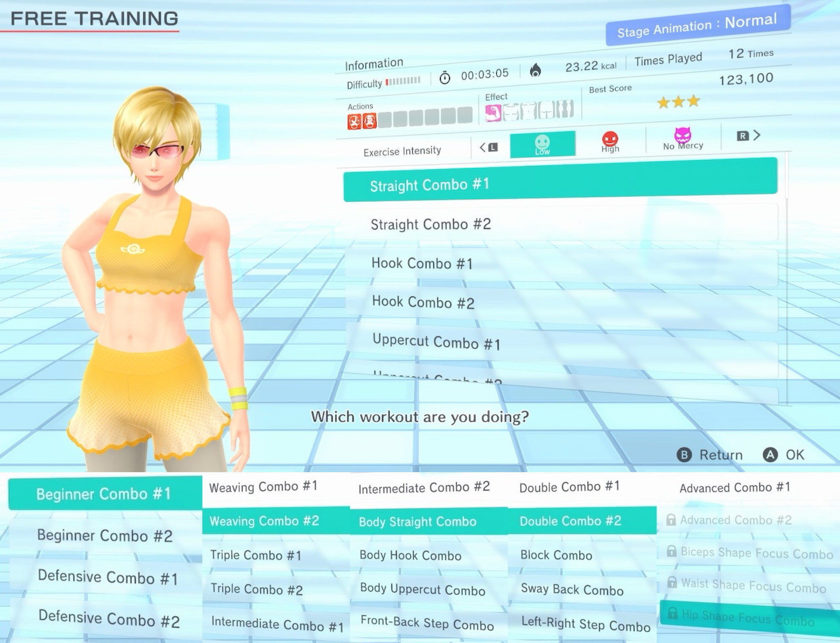Click the lock on Advanced Combo #2

point(671,520)
